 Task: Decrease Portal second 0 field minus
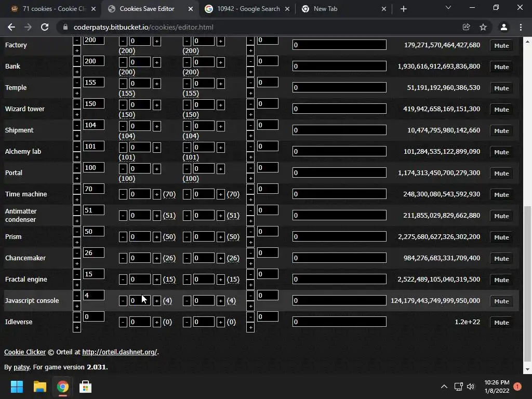[x=187, y=169]
